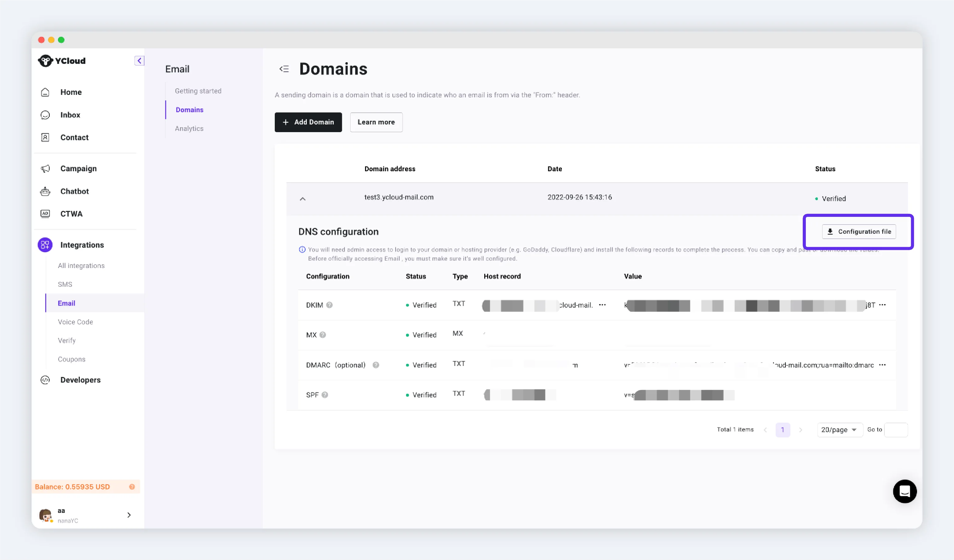
Task: Open Verify integration
Action: [67, 340]
